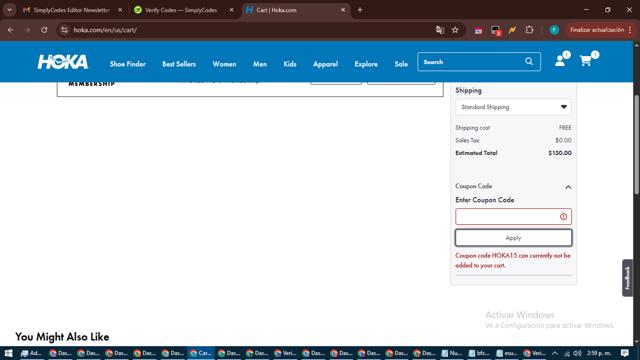
Task: View site information icon in address bar
Action: point(64,30)
